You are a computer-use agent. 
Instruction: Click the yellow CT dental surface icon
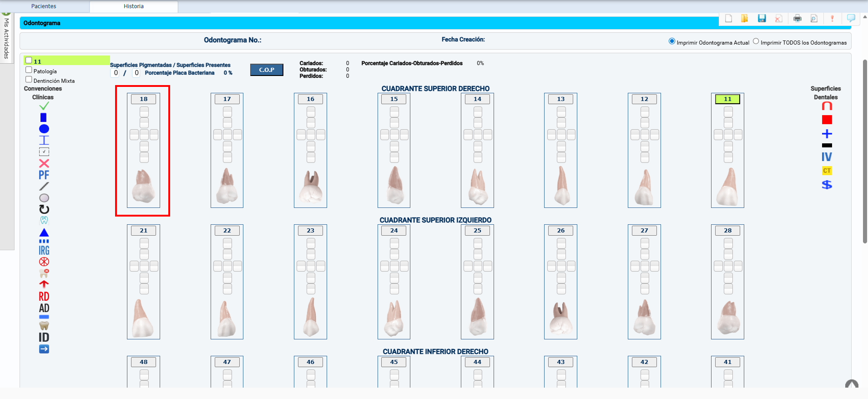tap(827, 171)
